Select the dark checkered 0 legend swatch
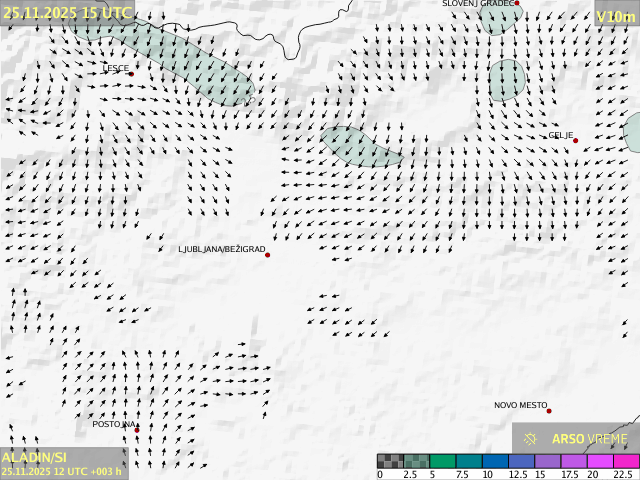The height and width of the screenshot is (480, 640). coord(389,461)
